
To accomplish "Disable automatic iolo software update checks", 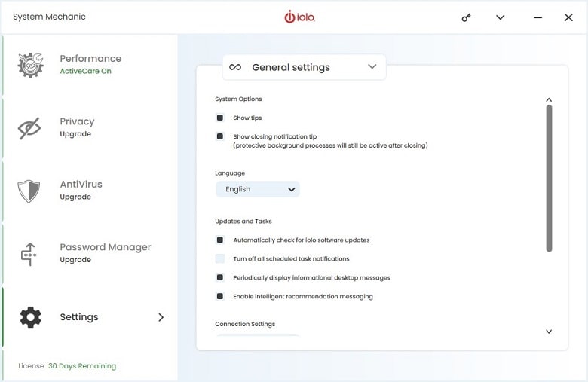I will point(220,240).
